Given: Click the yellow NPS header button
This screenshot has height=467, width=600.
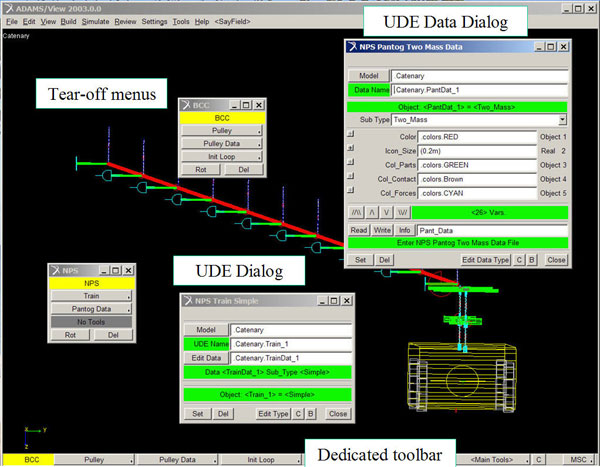Looking at the screenshot, I should click(x=92, y=283).
